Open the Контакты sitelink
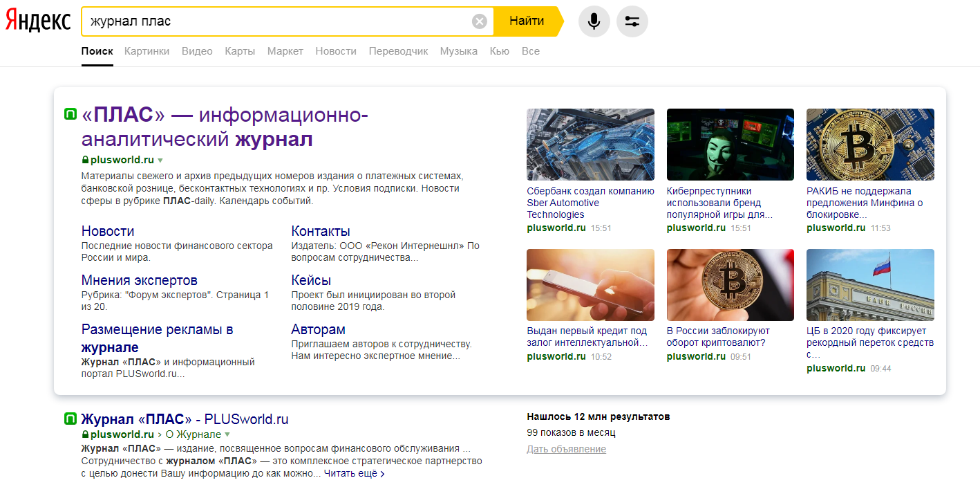 [321, 231]
